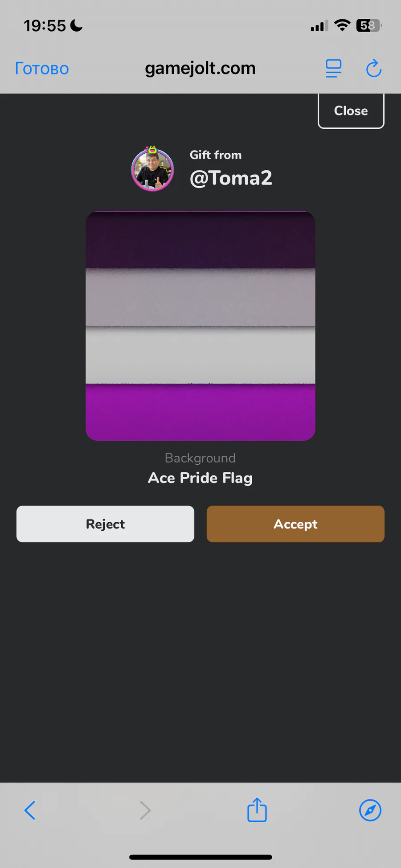Tap the Wi-Fi status icon
The image size is (401, 868).
tap(342, 25)
